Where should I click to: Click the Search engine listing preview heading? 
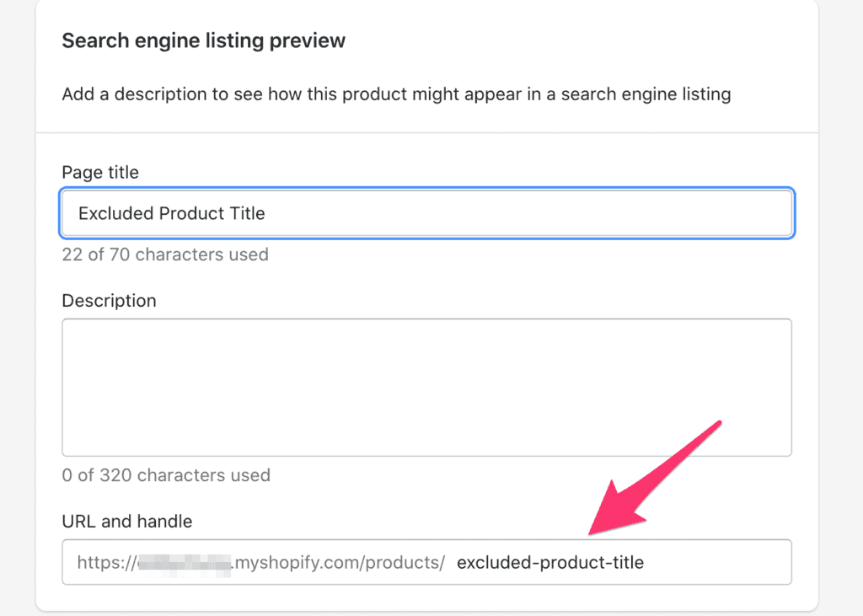[203, 40]
